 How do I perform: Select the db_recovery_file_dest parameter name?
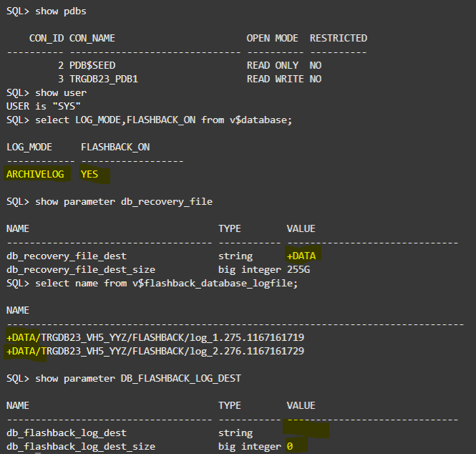click(x=67, y=256)
